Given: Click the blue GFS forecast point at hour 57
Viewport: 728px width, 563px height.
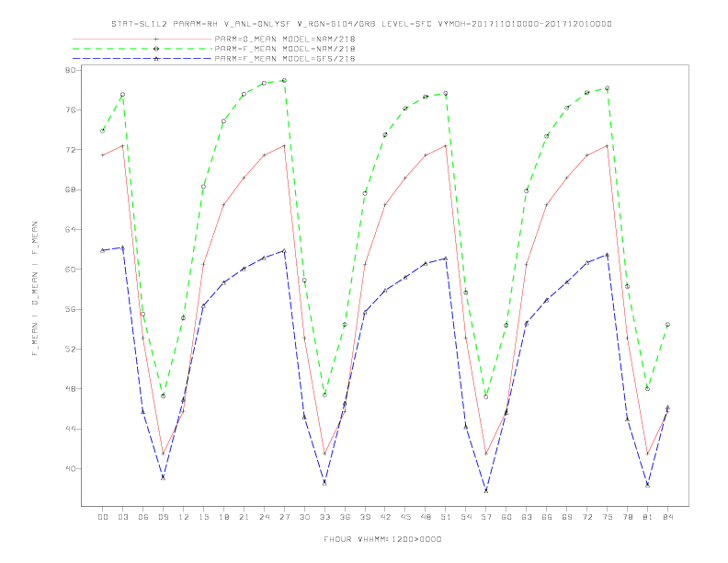Looking at the screenshot, I should tap(486, 490).
